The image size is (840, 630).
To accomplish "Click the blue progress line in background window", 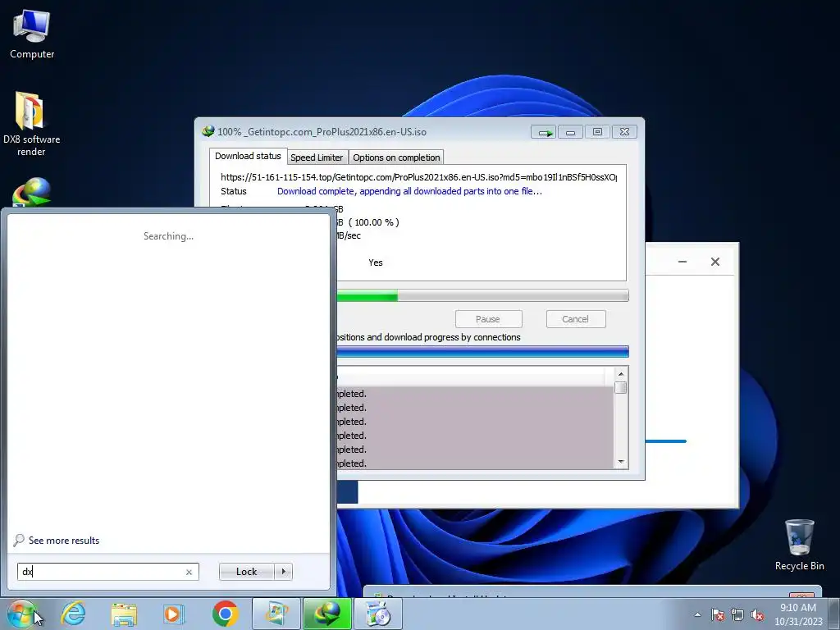I will coord(666,441).
